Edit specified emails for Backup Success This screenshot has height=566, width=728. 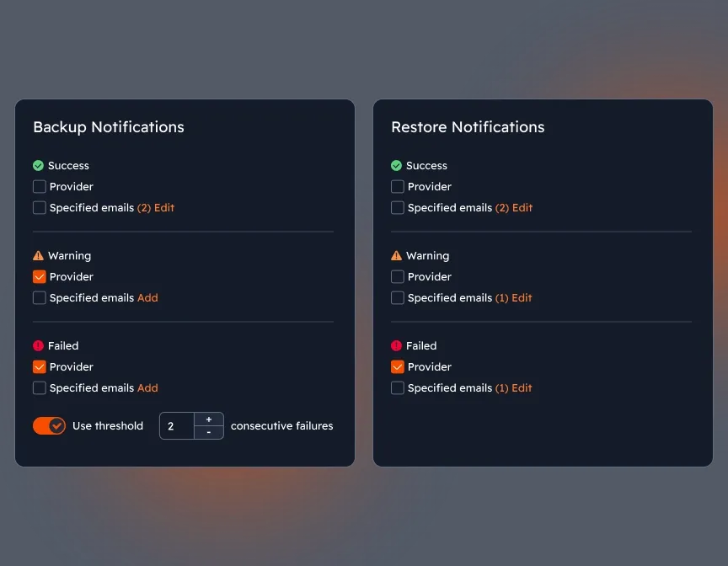tap(165, 207)
